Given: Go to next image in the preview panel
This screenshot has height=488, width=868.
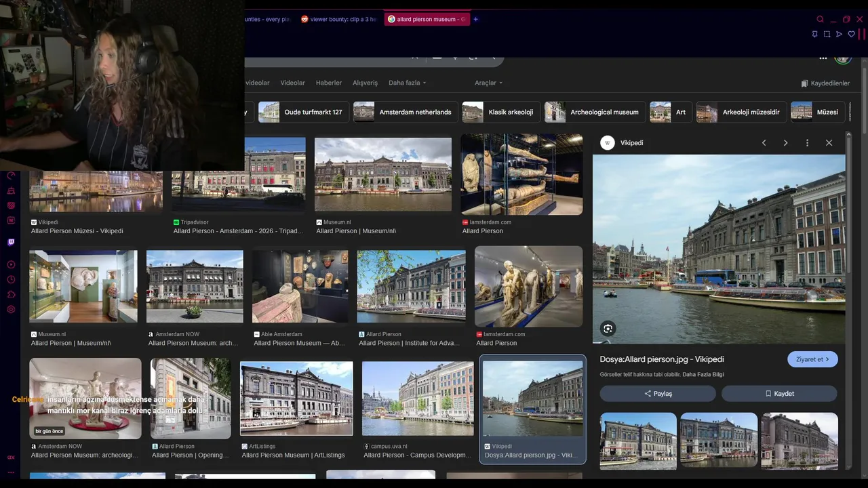Looking at the screenshot, I should pos(785,143).
